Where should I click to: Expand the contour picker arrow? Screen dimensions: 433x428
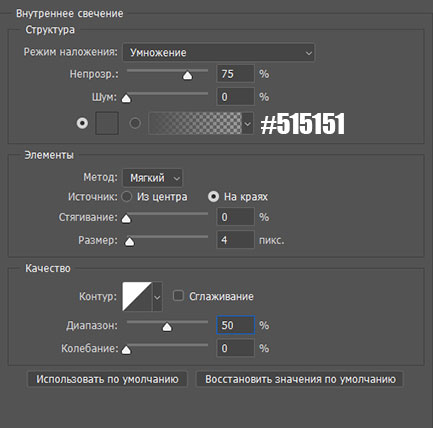[157, 296]
